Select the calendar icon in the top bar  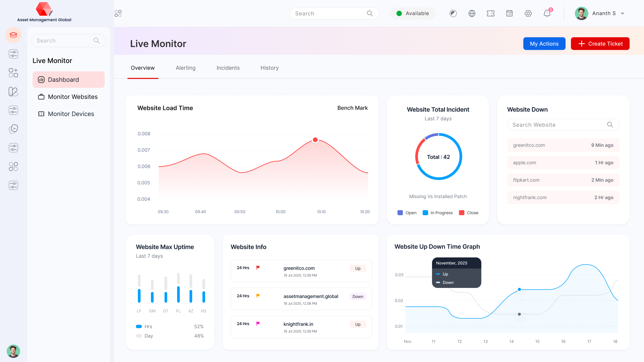tap(509, 13)
